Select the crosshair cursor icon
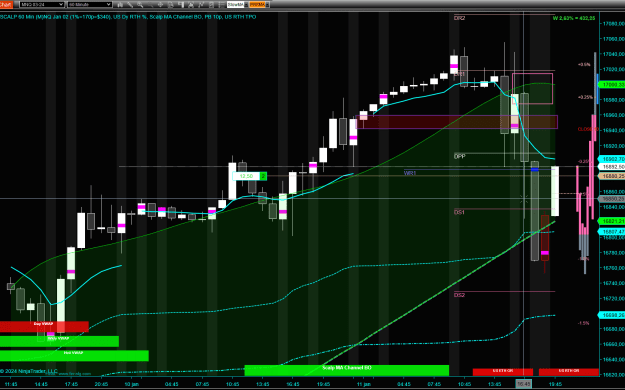This screenshot has width=625, height=390. tap(161, 5)
